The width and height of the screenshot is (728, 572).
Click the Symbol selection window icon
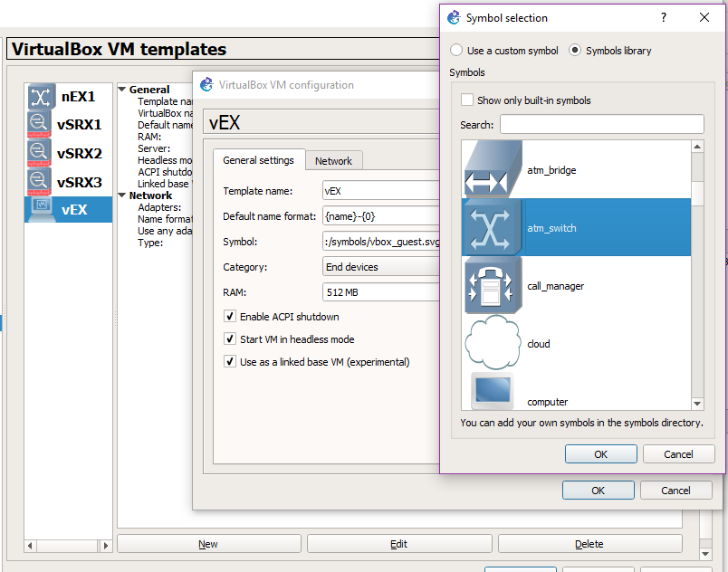tap(454, 17)
